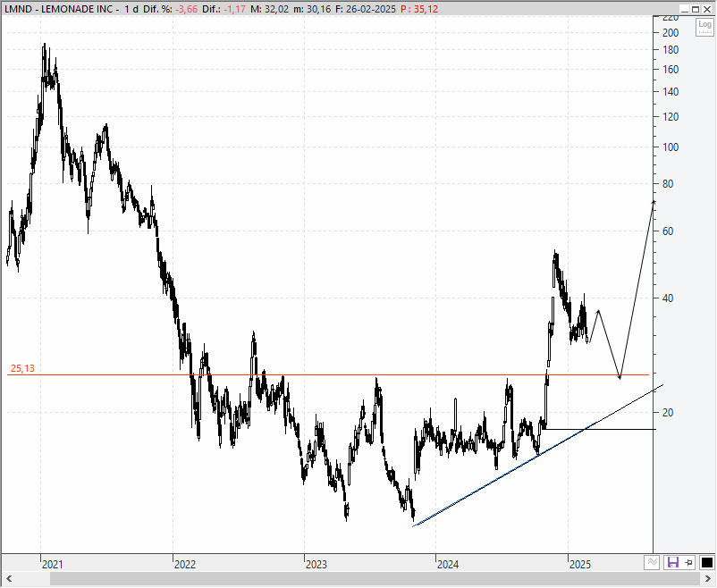Click the F: 26-02-2025 date text
The width and height of the screenshot is (717, 588).
[x=366, y=9]
